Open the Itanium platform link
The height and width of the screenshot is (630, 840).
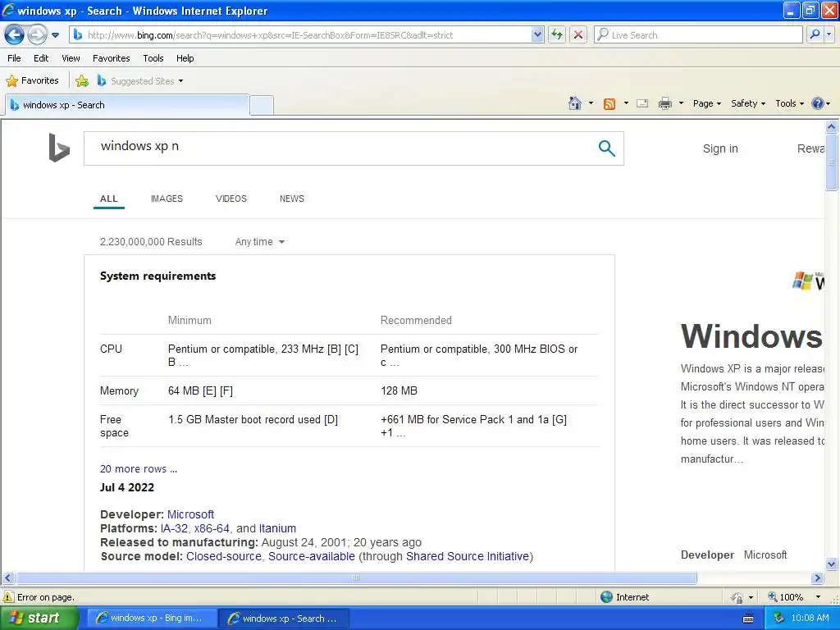tap(277, 528)
